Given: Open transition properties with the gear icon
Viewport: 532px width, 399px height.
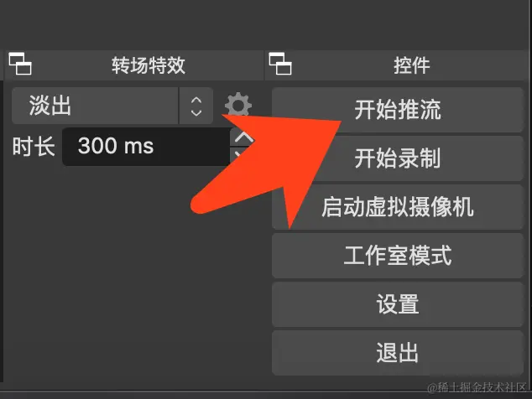Looking at the screenshot, I should coord(238,104).
